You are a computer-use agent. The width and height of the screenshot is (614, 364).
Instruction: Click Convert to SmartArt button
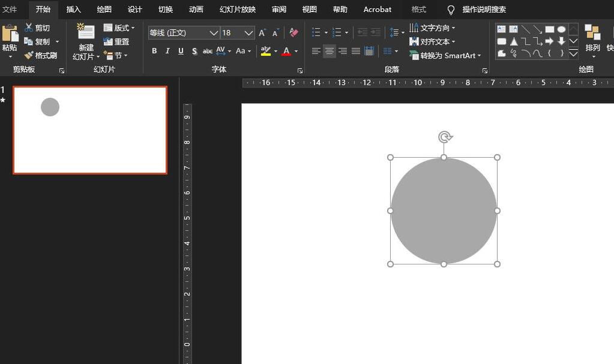pyautogui.click(x=445, y=55)
